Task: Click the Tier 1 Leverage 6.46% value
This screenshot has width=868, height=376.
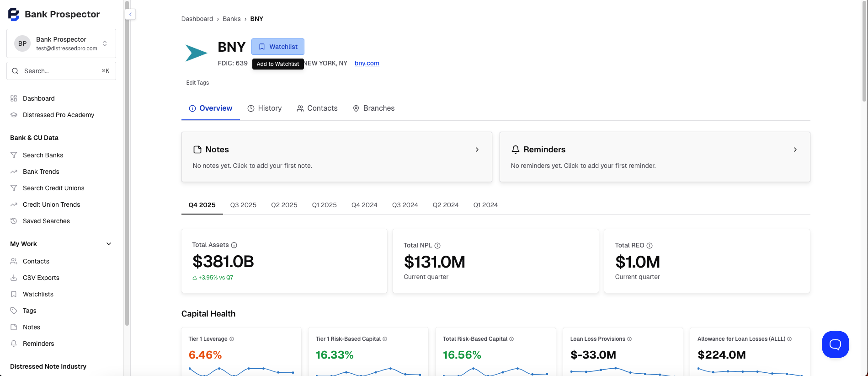Action: [x=205, y=355]
